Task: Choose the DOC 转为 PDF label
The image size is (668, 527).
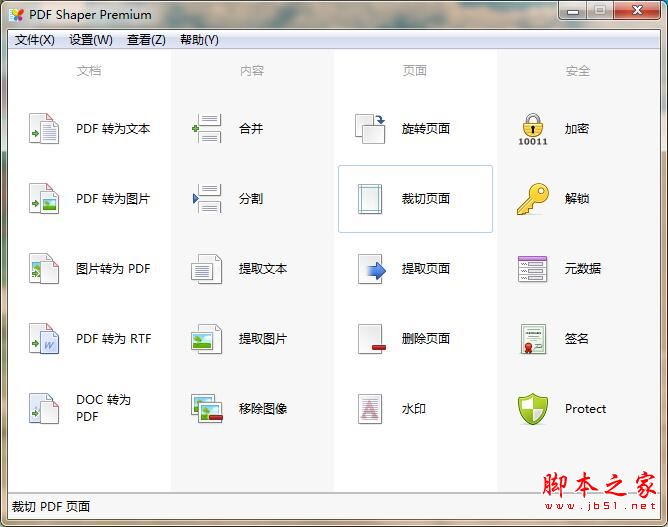Action: tap(103, 408)
